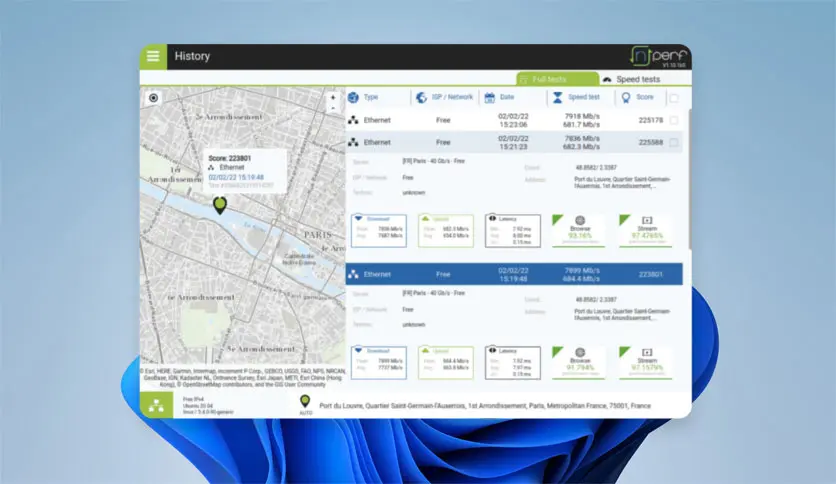Sort results by the Date column
The image size is (836, 484).
[x=500, y=98]
